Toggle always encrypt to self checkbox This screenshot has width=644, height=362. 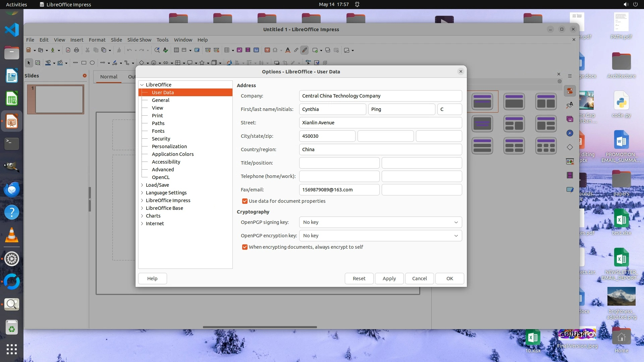click(245, 247)
